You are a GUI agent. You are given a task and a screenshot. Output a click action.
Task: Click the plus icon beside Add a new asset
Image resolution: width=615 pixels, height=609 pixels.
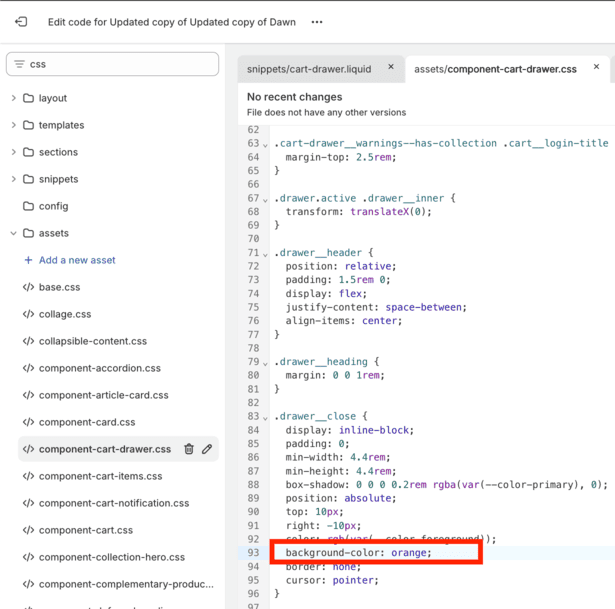(28, 260)
